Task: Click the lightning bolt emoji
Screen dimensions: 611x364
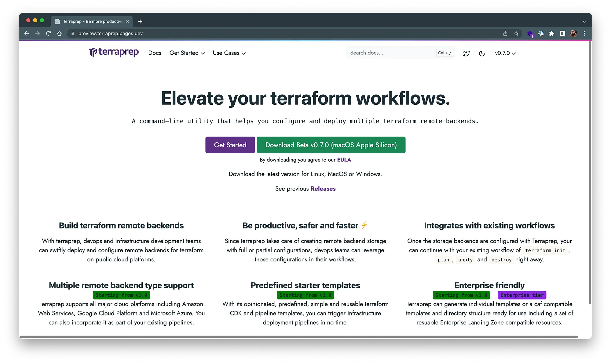Action: [364, 225]
